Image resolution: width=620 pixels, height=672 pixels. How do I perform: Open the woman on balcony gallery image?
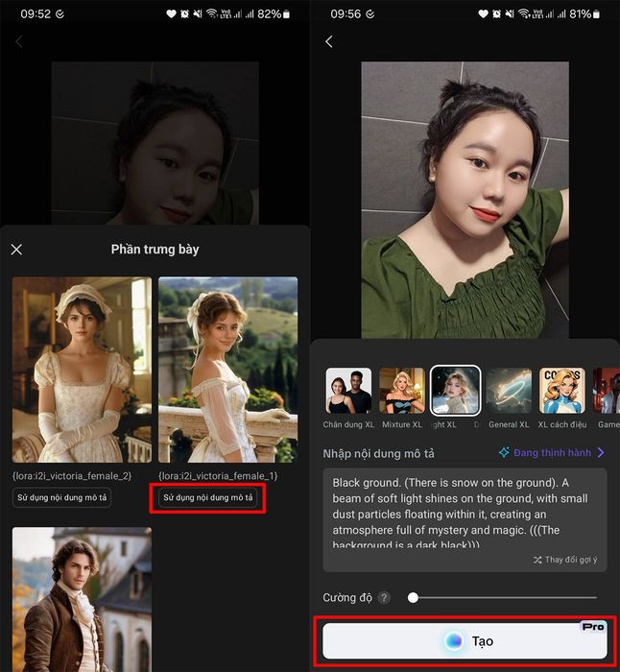(227, 370)
